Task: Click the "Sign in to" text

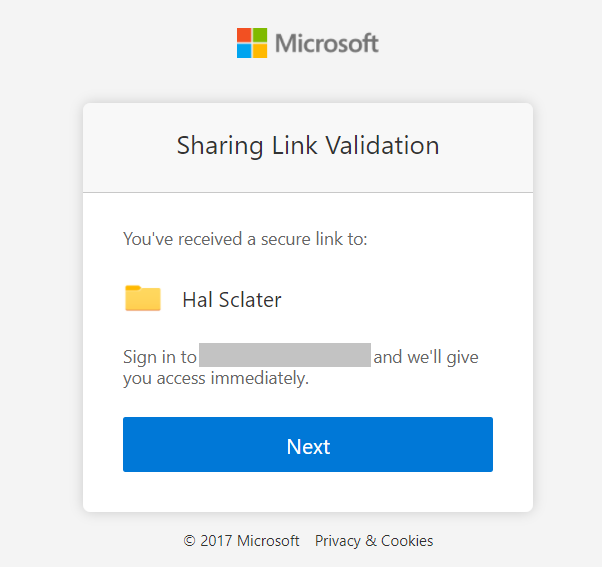Action: coord(160,357)
